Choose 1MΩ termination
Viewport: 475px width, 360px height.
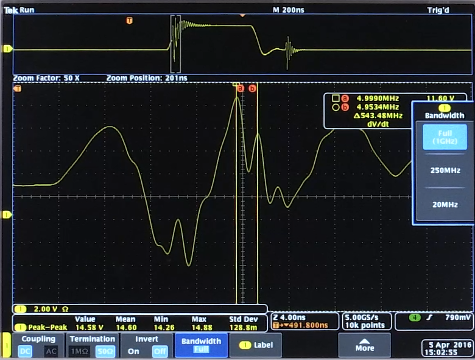[79, 351]
